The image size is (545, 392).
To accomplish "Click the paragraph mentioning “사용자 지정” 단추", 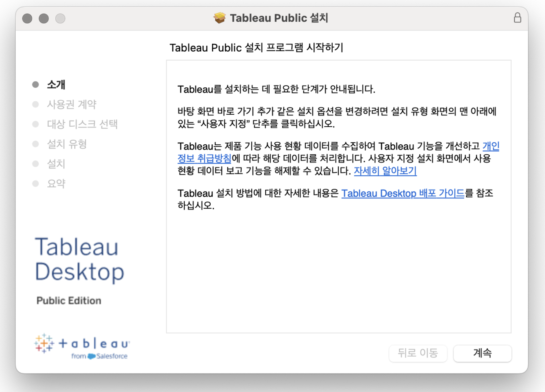I will click(x=337, y=117).
